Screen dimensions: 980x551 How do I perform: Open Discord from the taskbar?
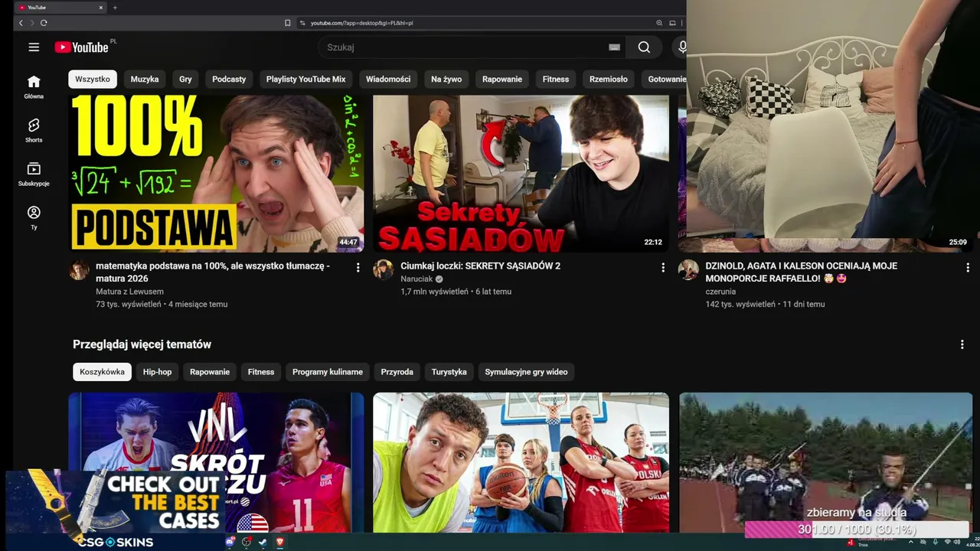(x=230, y=542)
